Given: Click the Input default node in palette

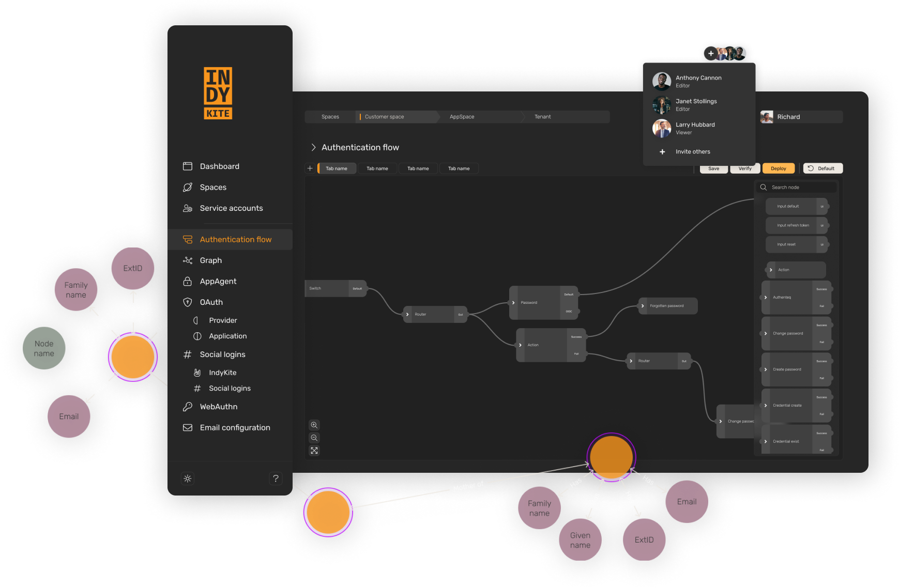Looking at the screenshot, I should pos(797,206).
